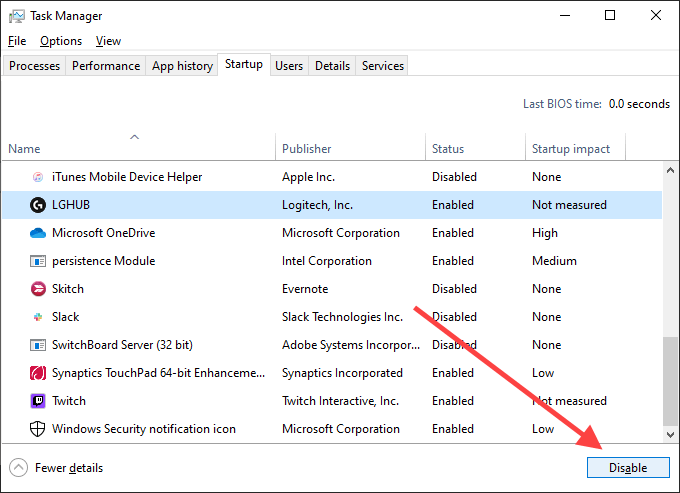Click the iTunes Mobile Device Helper icon
The image size is (680, 493).
tap(38, 177)
